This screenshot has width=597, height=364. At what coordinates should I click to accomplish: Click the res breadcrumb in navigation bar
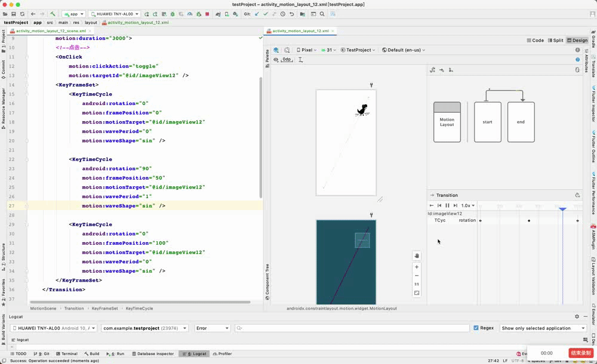(x=76, y=23)
